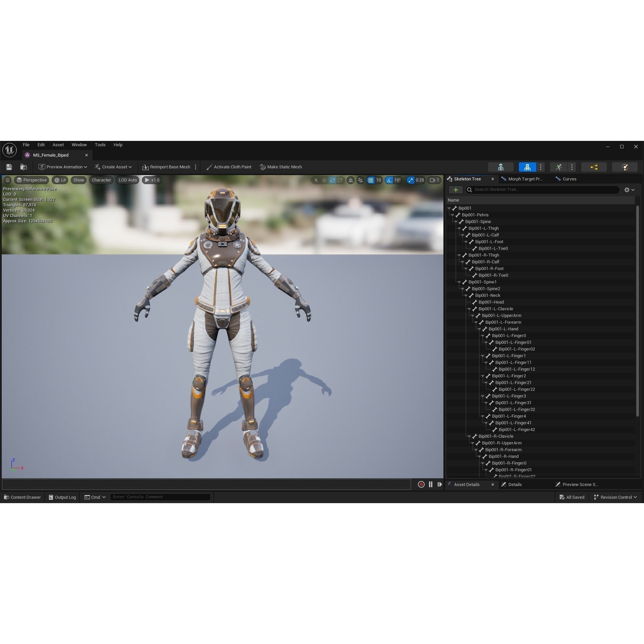Save the asset with the floppy disk icon
This screenshot has height=644, width=644.
[x=9, y=167]
